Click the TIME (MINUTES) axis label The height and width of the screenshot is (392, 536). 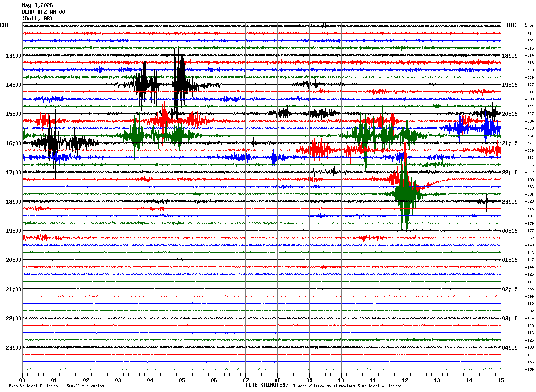pyautogui.click(x=267, y=385)
